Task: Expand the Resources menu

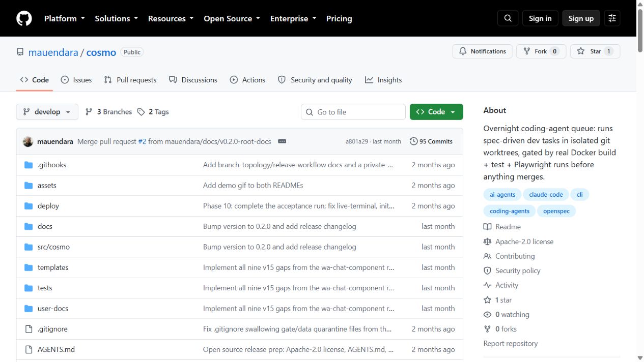Action: pos(171,18)
